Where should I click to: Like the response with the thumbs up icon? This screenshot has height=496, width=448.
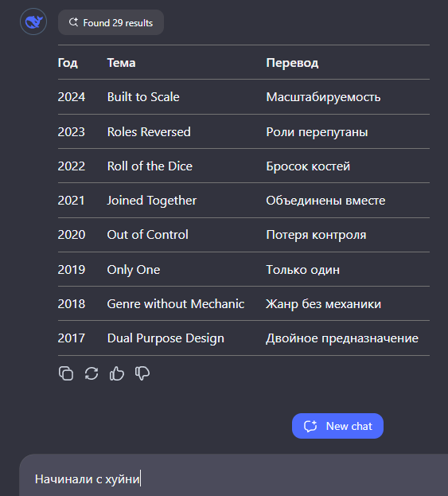(117, 373)
